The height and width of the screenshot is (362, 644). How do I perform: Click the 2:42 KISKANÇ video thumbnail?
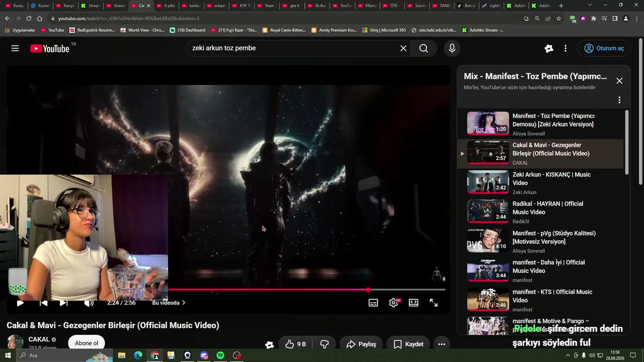[x=488, y=182]
